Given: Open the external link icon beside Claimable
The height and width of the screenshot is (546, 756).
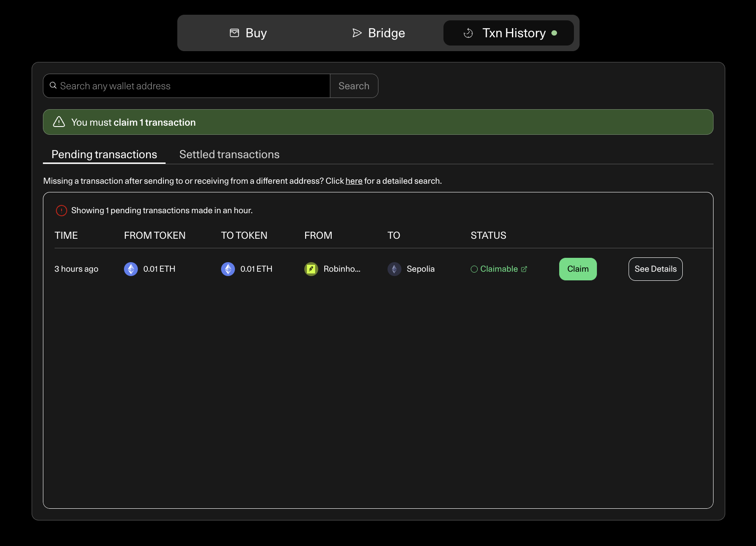Looking at the screenshot, I should [524, 269].
